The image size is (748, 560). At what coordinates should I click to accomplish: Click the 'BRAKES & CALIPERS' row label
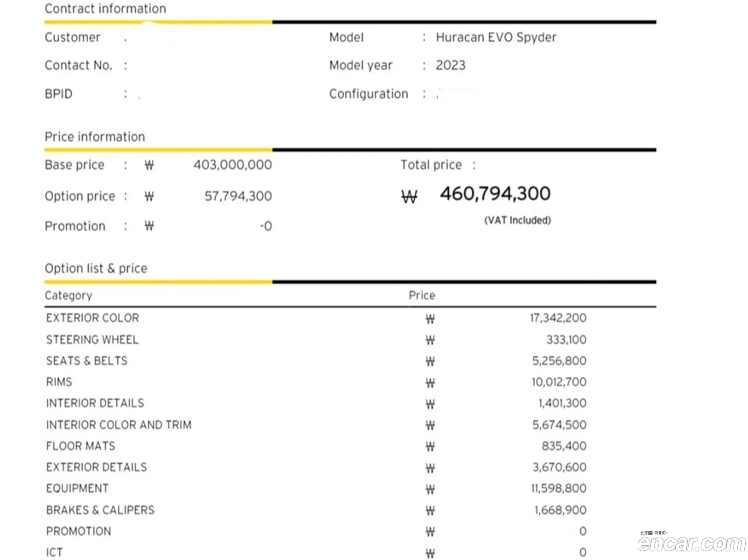(x=100, y=510)
